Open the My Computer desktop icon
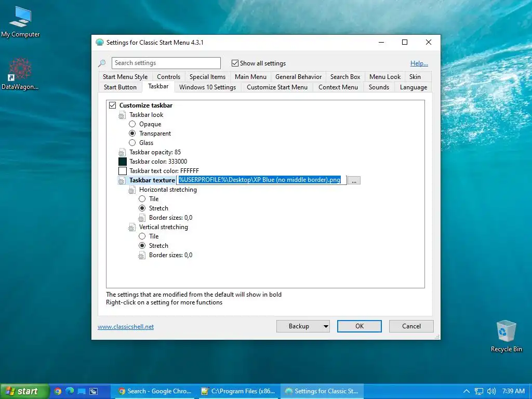This screenshot has height=399, width=532. [20, 22]
